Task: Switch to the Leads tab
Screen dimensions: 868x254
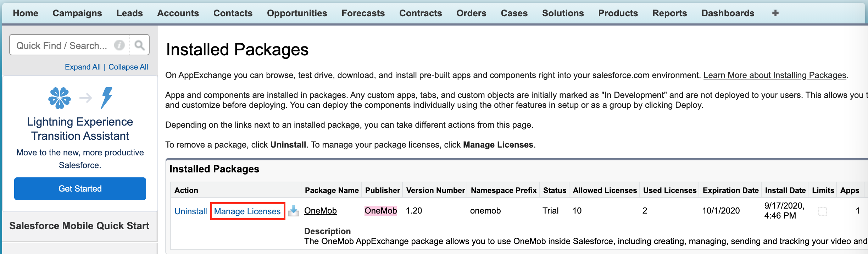Action: [130, 13]
